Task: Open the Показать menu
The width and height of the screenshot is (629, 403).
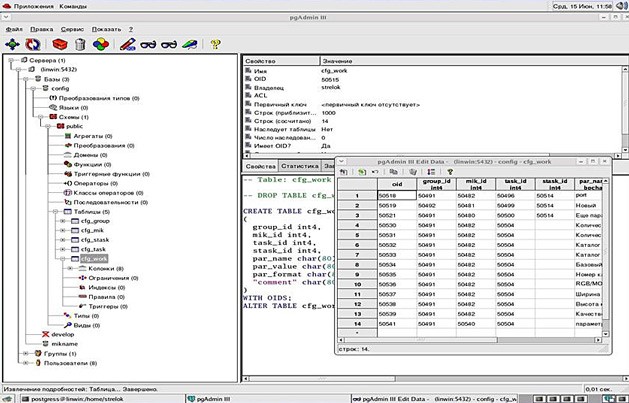Action: click(x=106, y=29)
